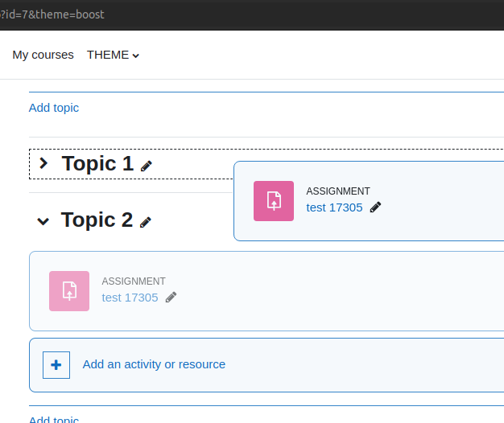Click Add an activity or resource
504x423 pixels.
coord(154,364)
